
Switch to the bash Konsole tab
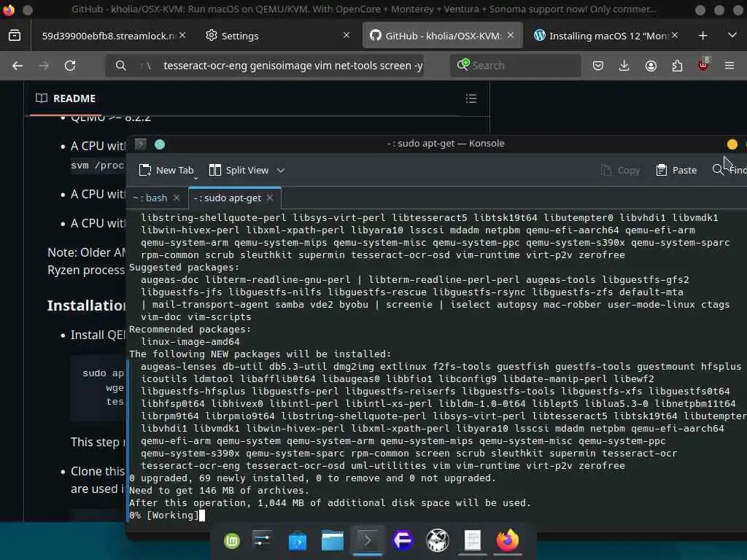coord(150,198)
